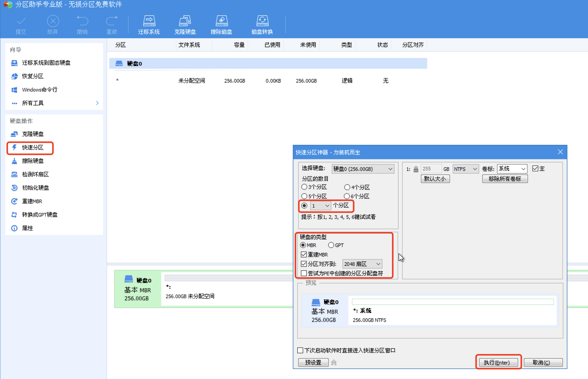
Task: Open 快速分区 in the sidebar
Action: pyautogui.click(x=33, y=148)
